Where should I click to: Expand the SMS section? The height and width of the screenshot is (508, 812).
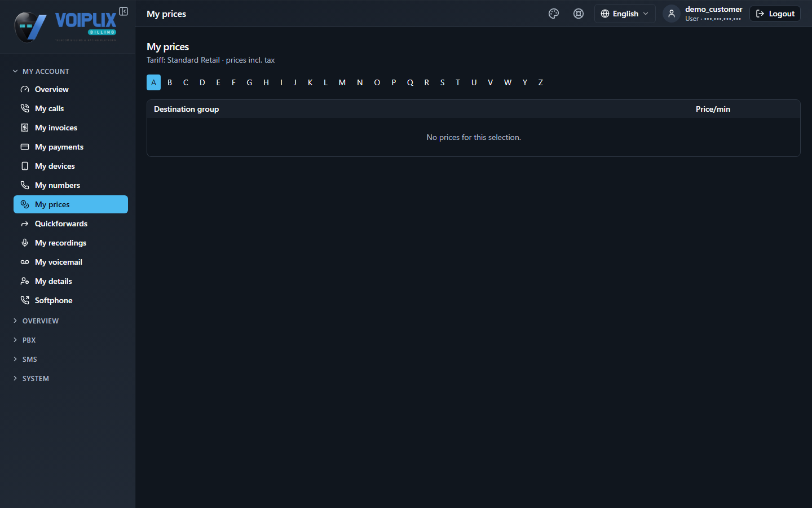[25, 359]
